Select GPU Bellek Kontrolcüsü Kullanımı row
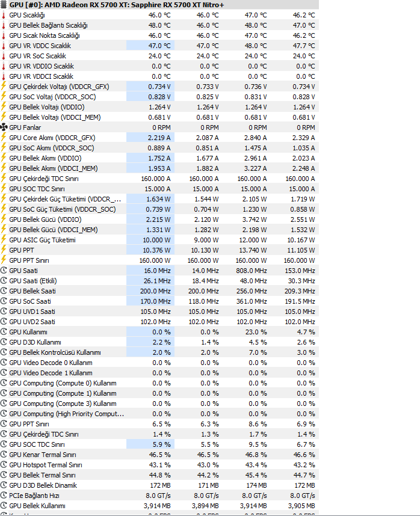This screenshot has height=516, width=420. (159, 352)
